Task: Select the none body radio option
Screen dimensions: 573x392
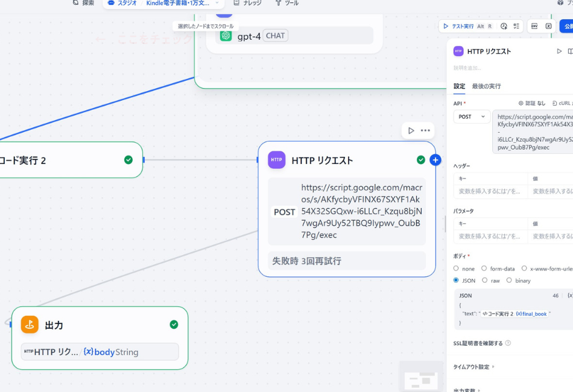Action: 456,268
